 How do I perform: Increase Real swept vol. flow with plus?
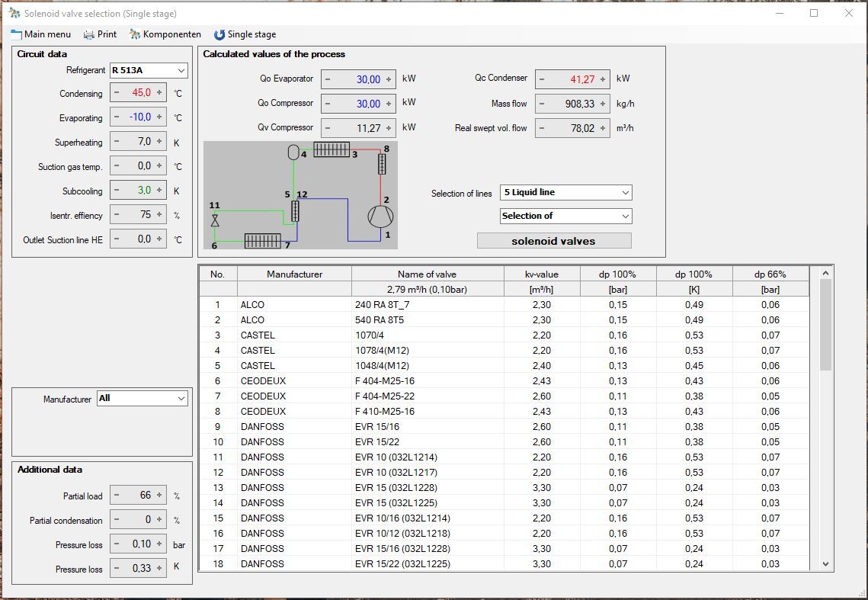click(603, 128)
